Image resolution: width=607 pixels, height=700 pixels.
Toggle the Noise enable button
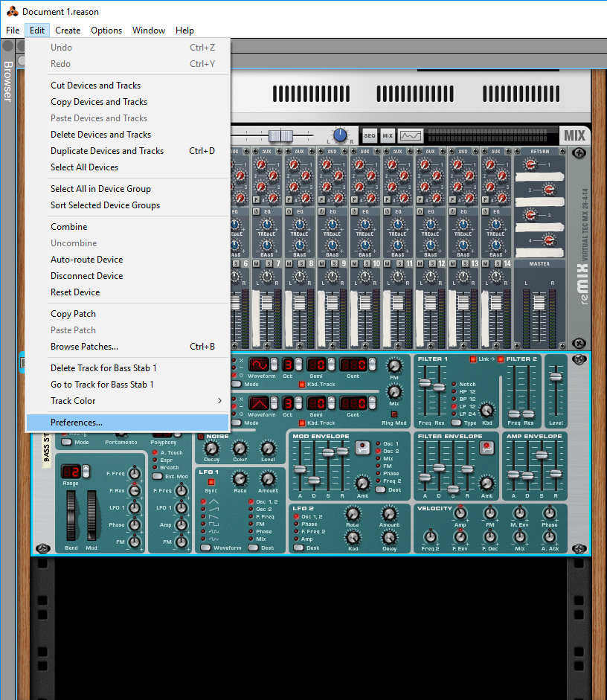tap(201, 437)
